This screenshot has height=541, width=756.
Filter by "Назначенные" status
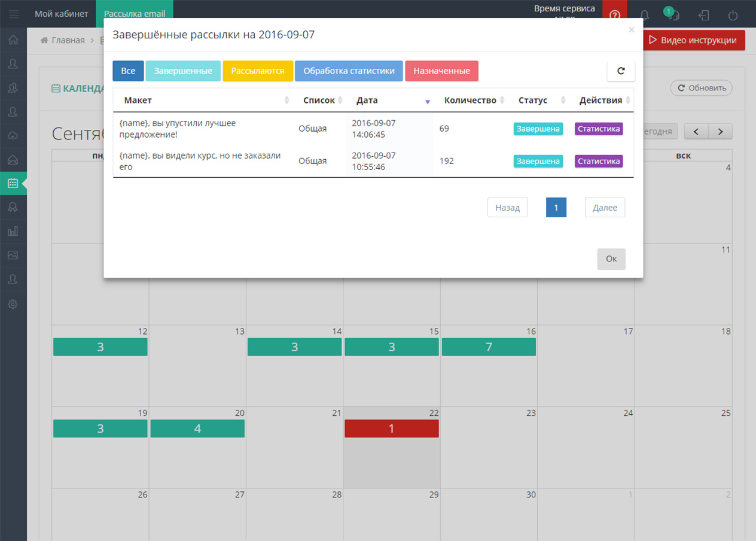(x=441, y=71)
